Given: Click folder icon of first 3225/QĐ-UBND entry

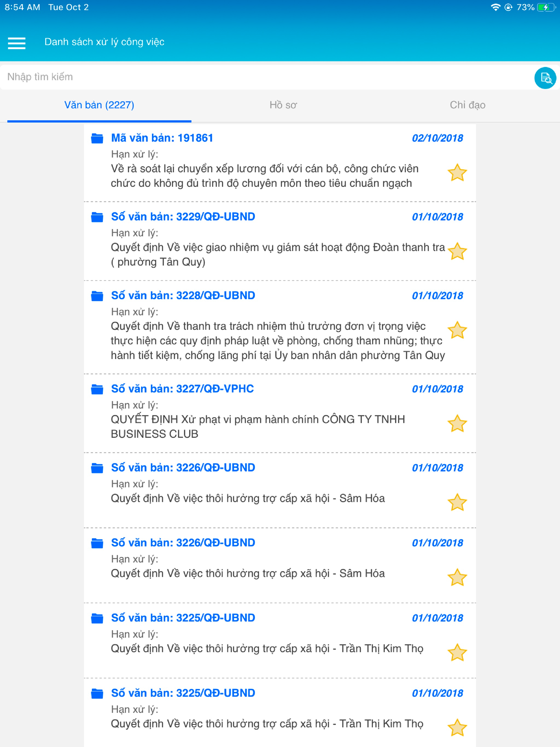Looking at the screenshot, I should pyautogui.click(x=97, y=618).
